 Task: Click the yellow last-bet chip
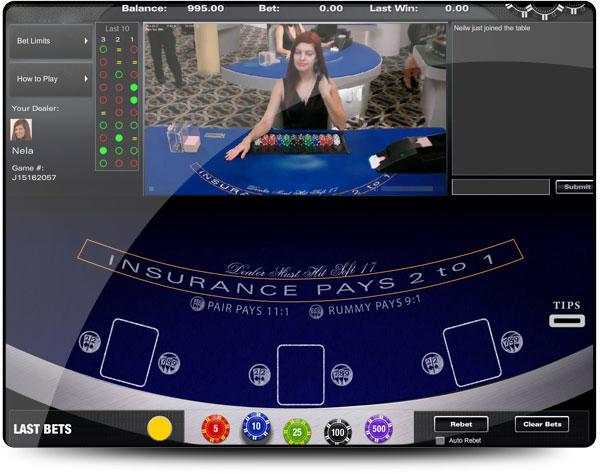159,429
